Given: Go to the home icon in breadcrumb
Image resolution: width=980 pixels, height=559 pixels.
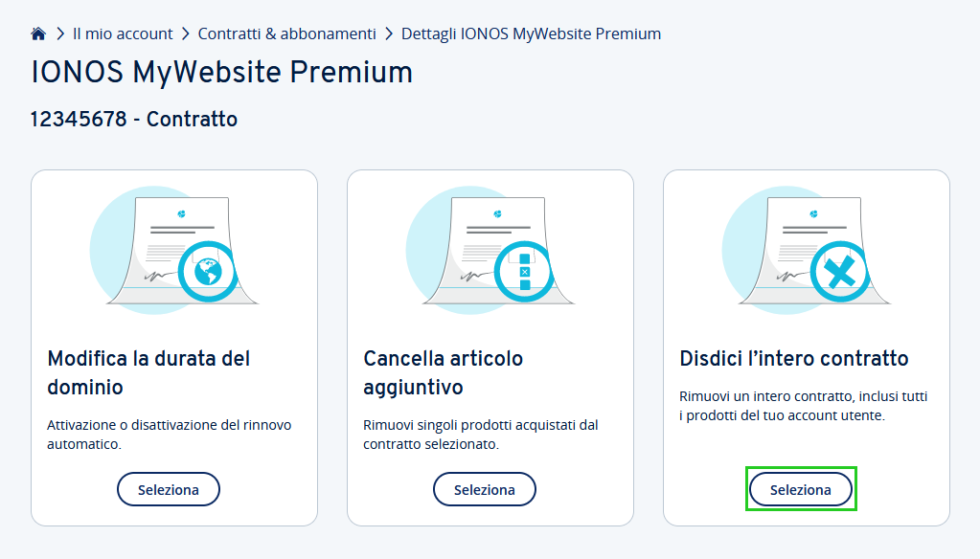Looking at the screenshot, I should [x=38, y=34].
